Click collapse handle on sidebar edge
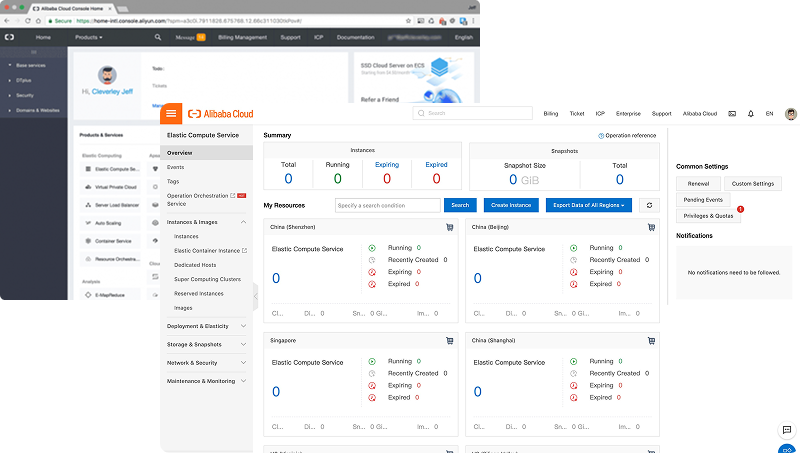This screenshot has width=800, height=453. 256,296
